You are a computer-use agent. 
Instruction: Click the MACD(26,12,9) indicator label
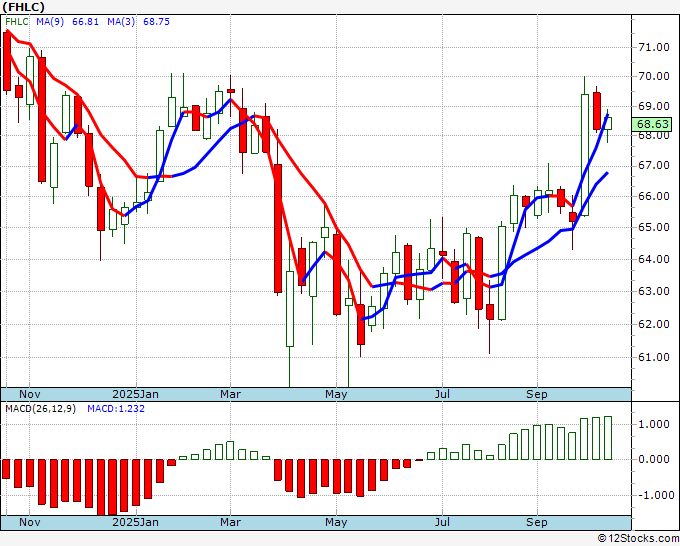[40, 409]
